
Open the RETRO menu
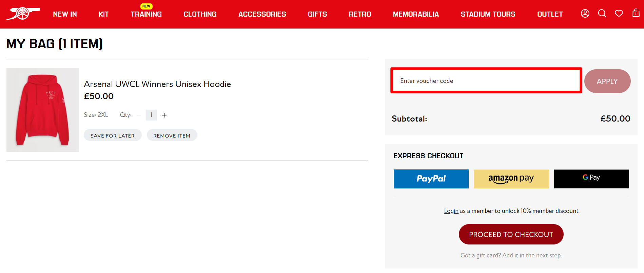[360, 14]
